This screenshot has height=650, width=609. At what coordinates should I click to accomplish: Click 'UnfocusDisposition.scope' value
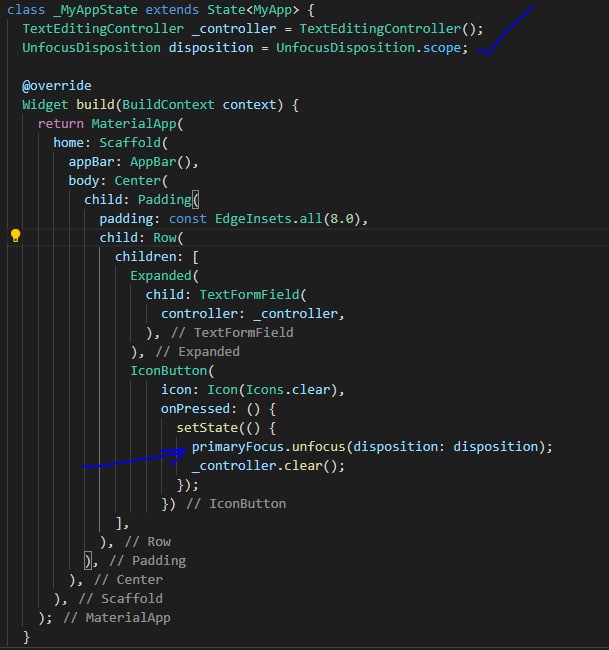(x=368, y=48)
